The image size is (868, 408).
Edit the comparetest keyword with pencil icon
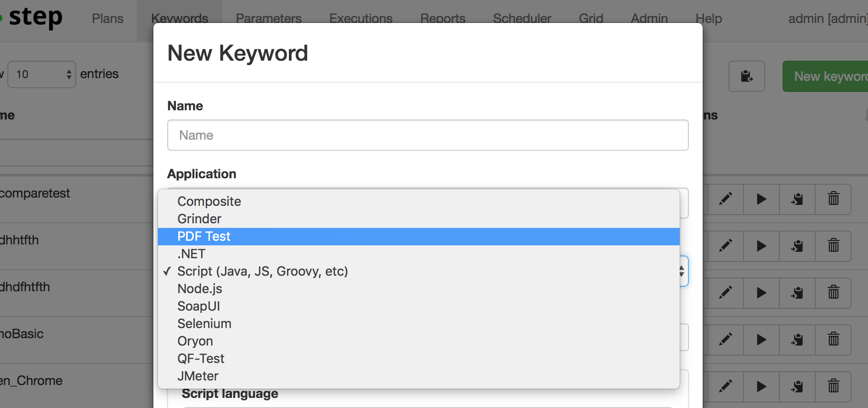(726, 199)
